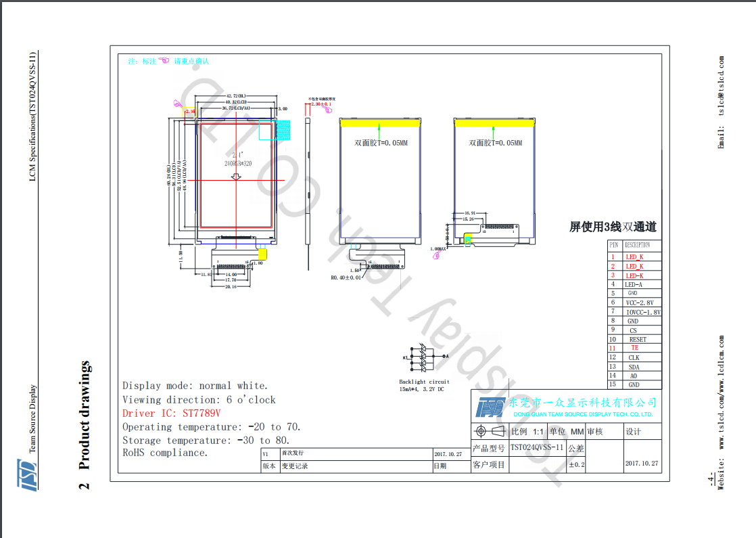
Task: Click the yellow adhesive strip on the middle drawing
Action: tap(379, 122)
